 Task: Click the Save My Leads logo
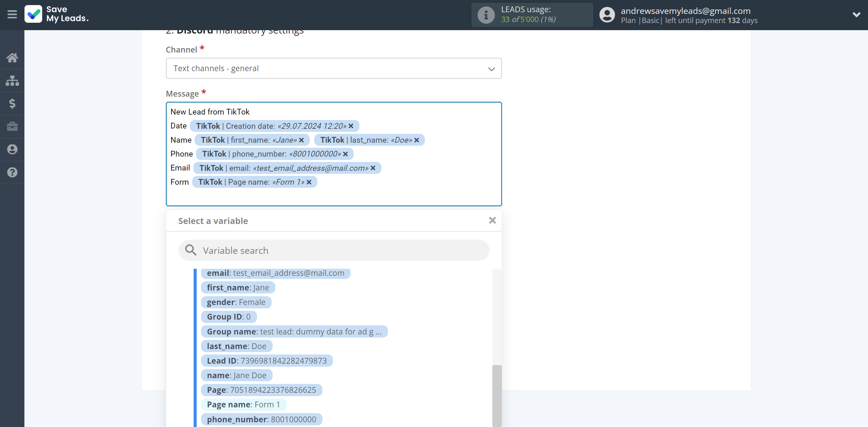pos(57,14)
